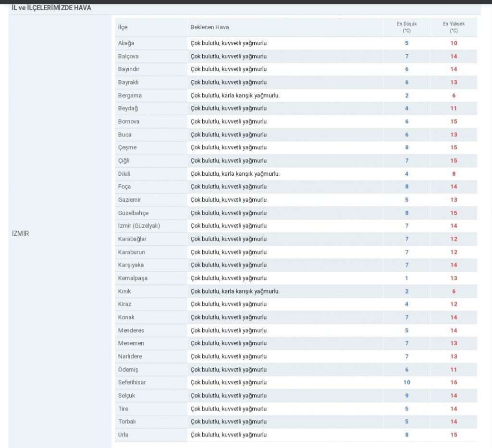Click Beydağ's high temperature value 11
This screenshot has width=492, height=448.
[x=454, y=109]
